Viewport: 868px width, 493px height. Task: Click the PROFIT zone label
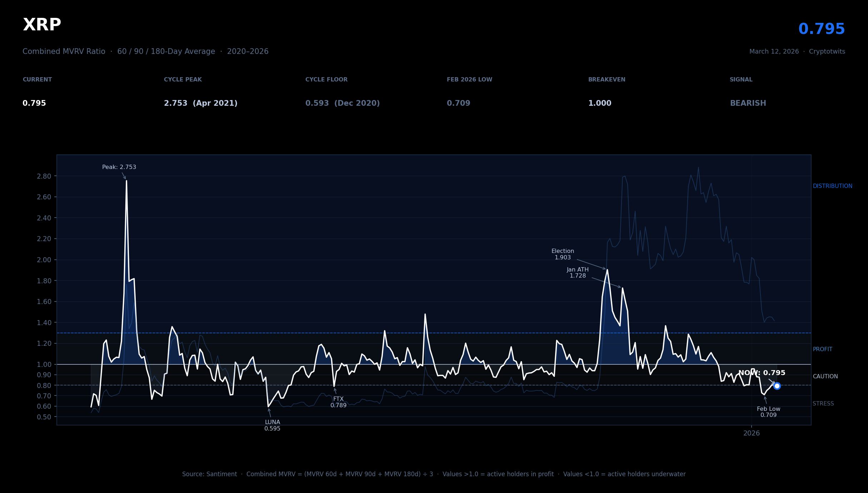(x=822, y=349)
